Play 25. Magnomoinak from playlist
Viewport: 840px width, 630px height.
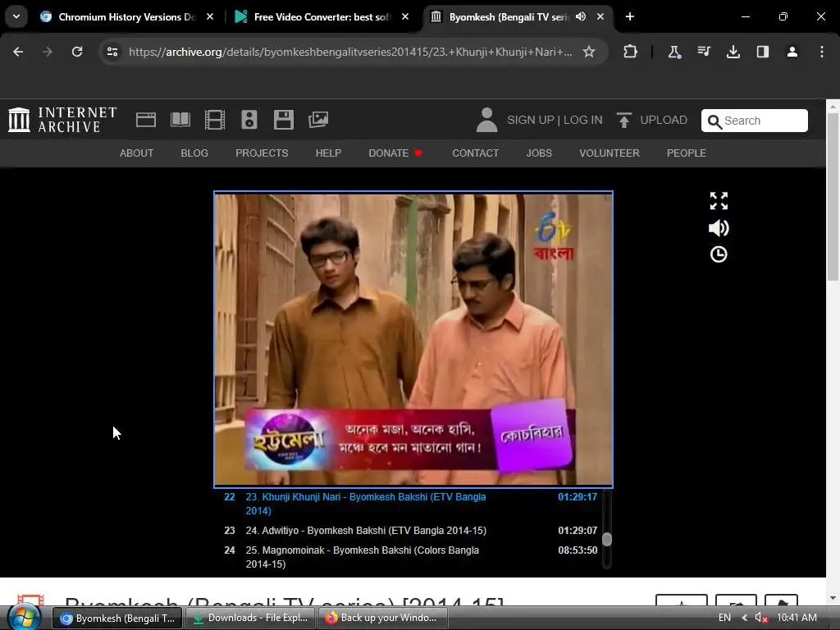tap(411, 557)
